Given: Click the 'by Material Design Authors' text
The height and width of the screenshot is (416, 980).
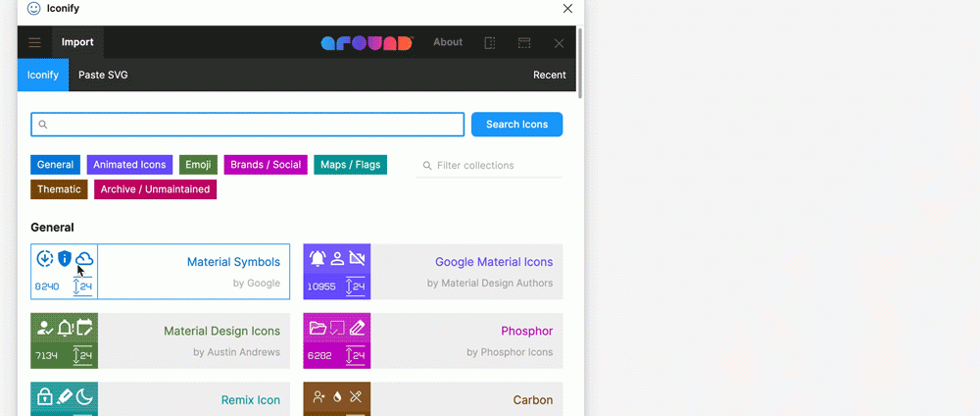Looking at the screenshot, I should click(490, 283).
